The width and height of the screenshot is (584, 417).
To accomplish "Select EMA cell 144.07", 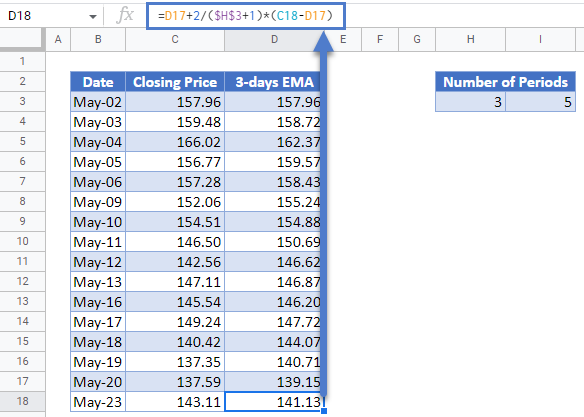I will [274, 342].
